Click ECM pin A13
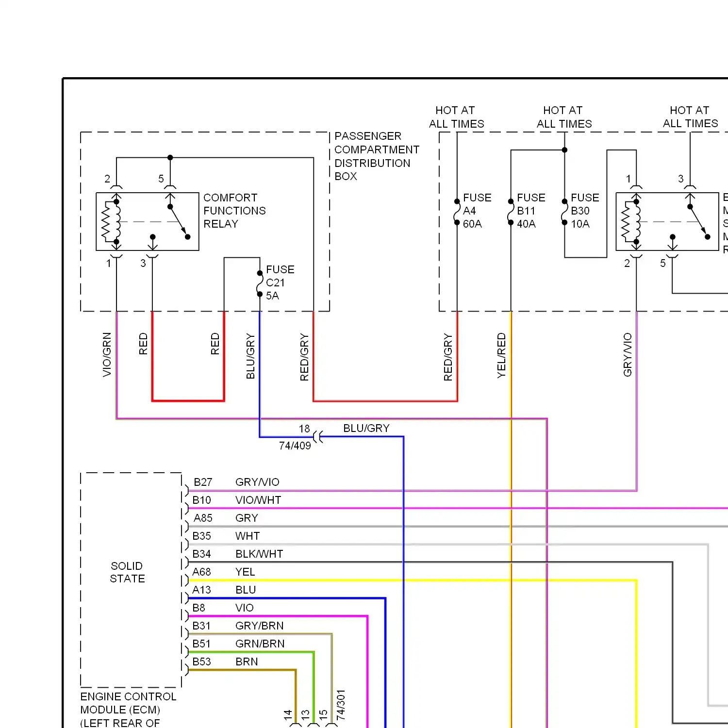Image resolution: width=728 pixels, height=728 pixels. (201, 590)
